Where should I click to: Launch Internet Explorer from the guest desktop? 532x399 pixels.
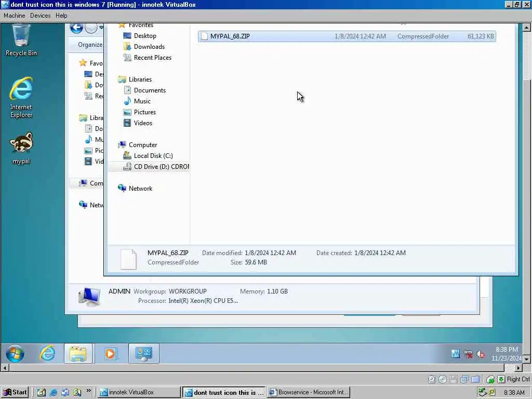[x=21, y=97]
